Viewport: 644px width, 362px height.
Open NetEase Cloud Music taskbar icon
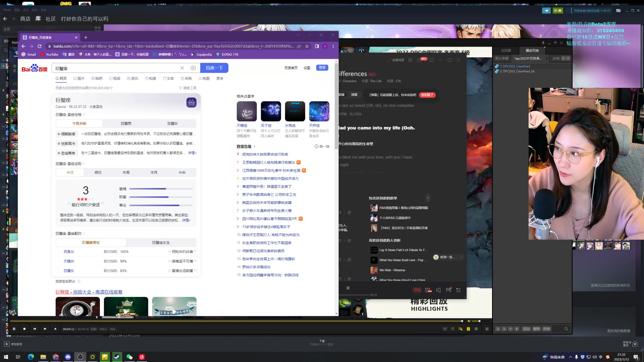pos(142,357)
